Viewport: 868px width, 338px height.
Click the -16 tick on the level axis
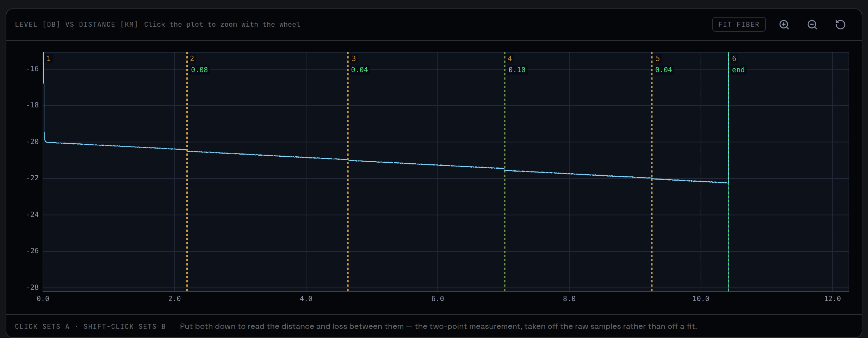click(32, 69)
